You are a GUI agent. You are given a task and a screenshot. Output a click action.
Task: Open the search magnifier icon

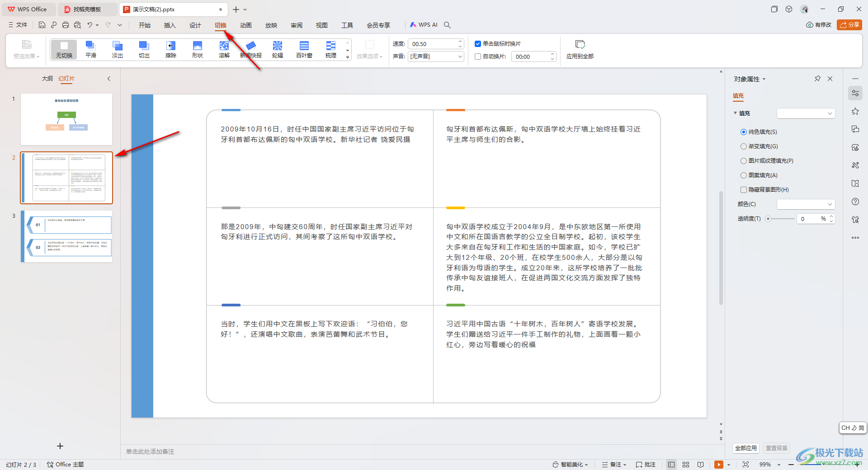point(447,25)
